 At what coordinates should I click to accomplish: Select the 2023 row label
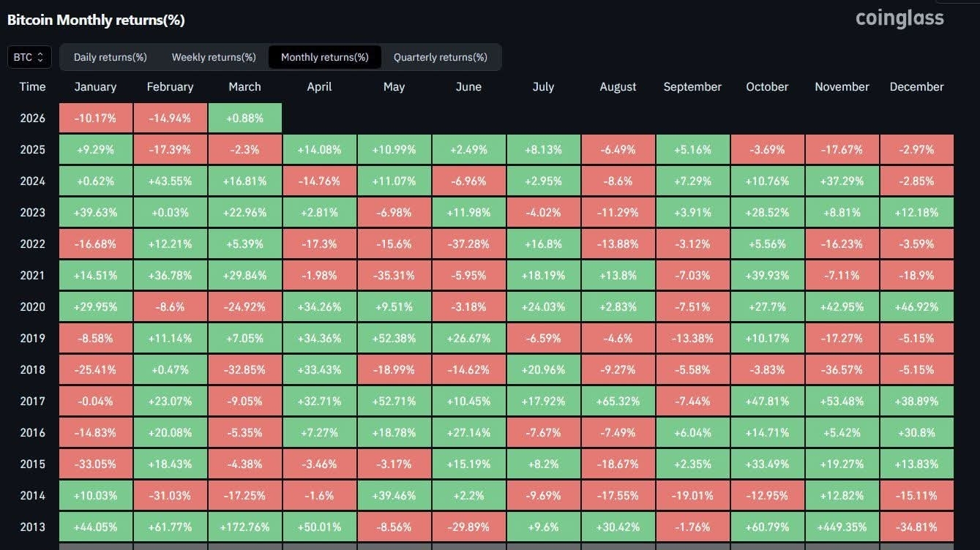click(x=32, y=212)
